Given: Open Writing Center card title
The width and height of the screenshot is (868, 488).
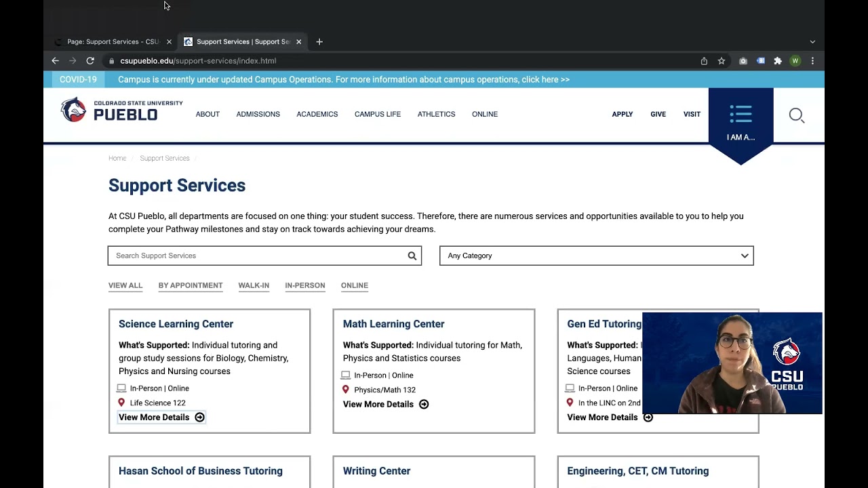Looking at the screenshot, I should (376, 471).
